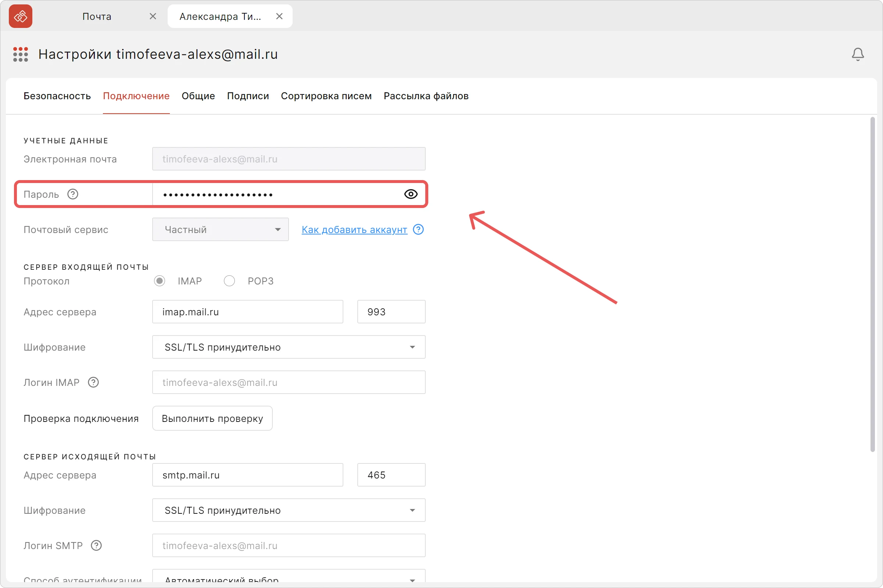Screen dimensions: 883x588
Task: Click the Проверка подключения label
Action: [x=81, y=419]
